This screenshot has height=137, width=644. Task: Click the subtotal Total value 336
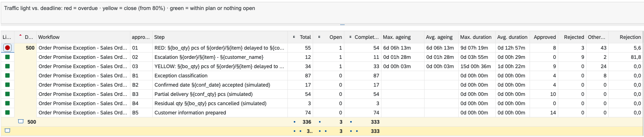(307, 122)
